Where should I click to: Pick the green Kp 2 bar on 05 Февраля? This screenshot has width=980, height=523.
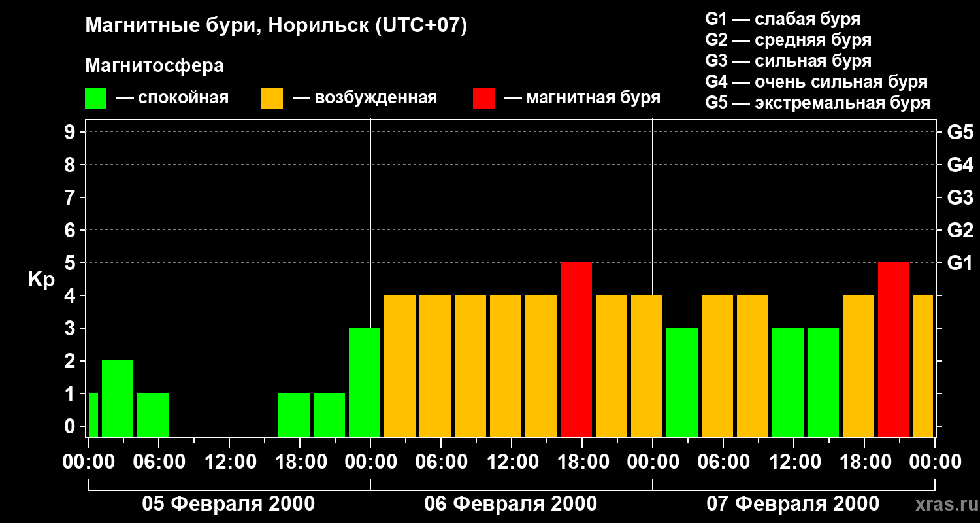[x=118, y=398]
